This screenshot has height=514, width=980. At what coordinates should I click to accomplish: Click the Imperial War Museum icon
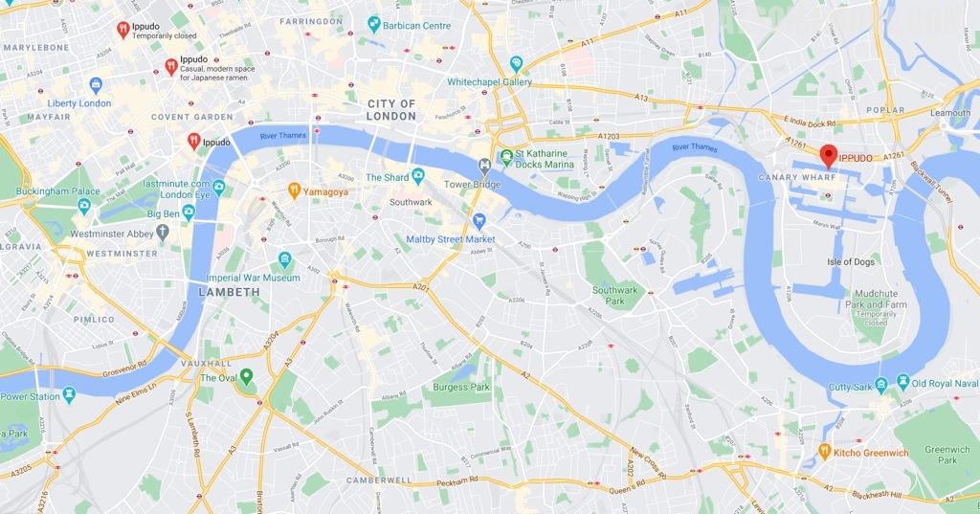pyautogui.click(x=285, y=260)
